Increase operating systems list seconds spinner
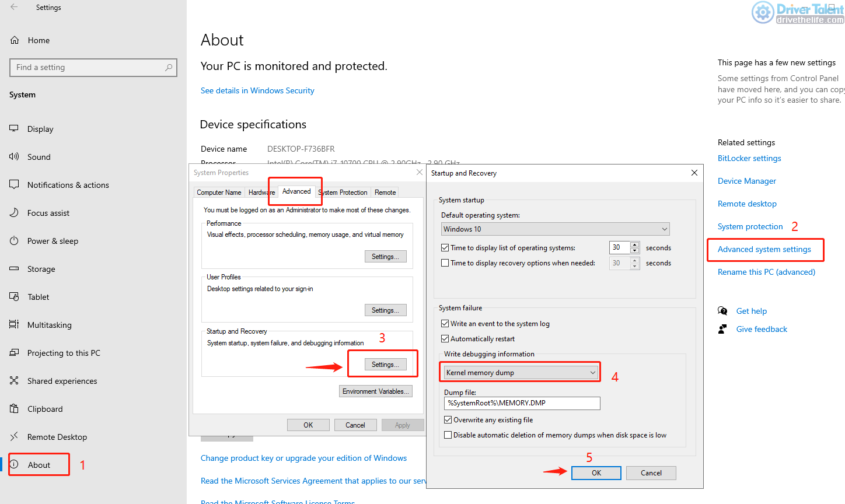Screen dimensions: 845x504 [634, 244]
